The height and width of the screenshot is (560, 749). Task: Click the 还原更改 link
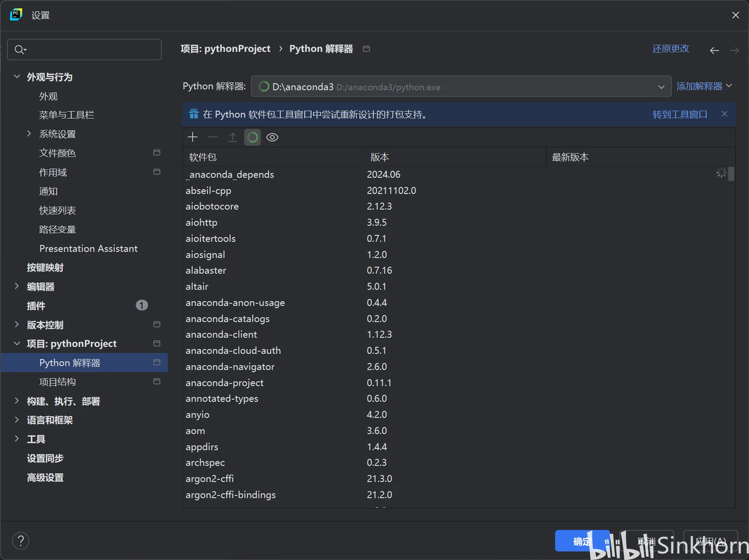(x=670, y=49)
